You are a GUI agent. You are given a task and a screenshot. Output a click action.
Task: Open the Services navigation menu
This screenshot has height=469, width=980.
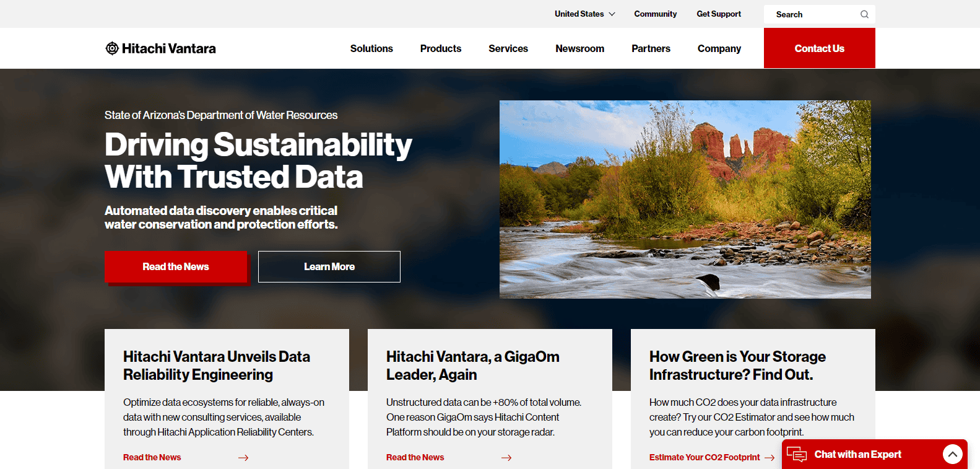[508, 48]
